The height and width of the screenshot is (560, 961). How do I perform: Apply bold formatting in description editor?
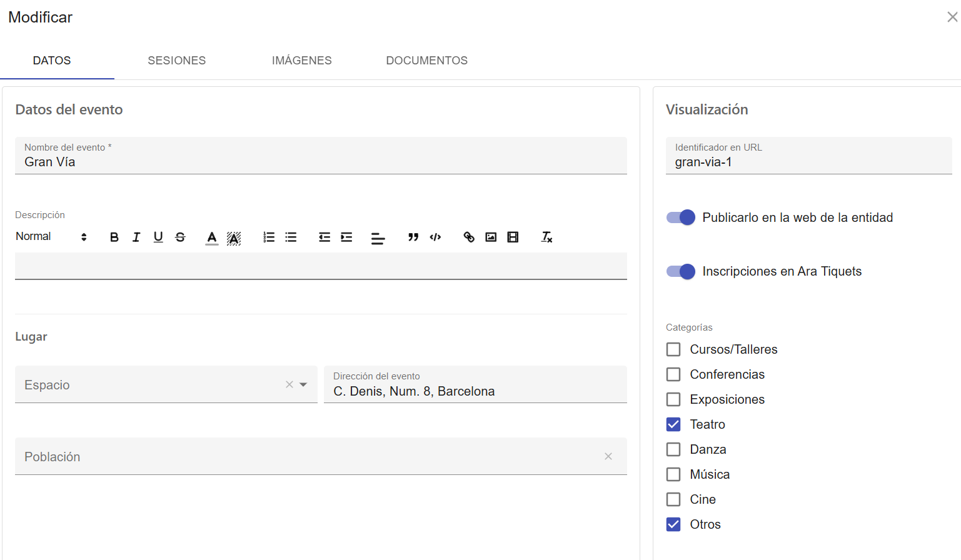pos(114,237)
